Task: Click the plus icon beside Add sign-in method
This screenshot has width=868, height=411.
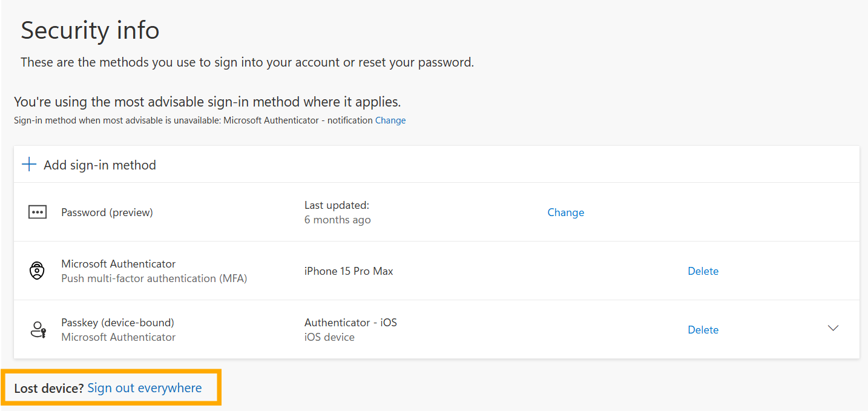Action: tap(29, 165)
